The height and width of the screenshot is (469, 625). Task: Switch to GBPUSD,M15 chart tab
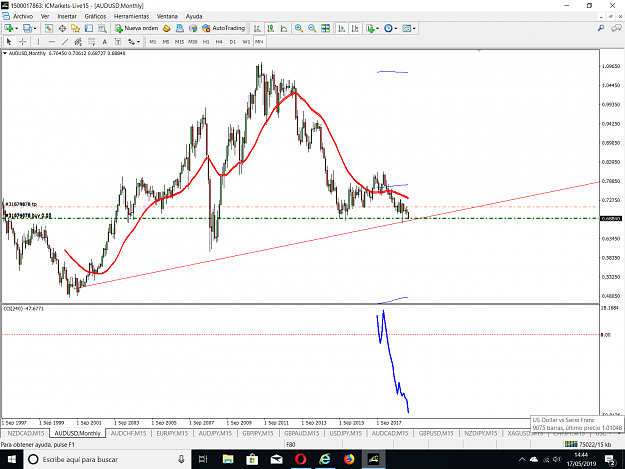coord(436,433)
